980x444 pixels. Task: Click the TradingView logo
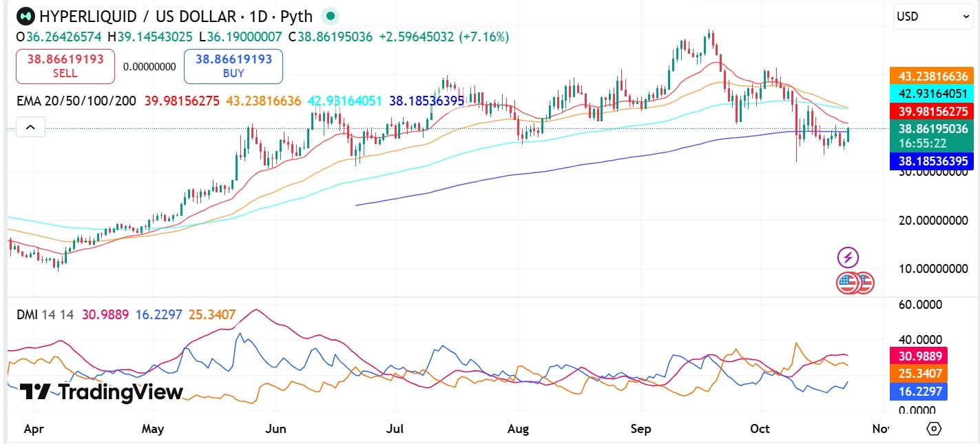[101, 392]
